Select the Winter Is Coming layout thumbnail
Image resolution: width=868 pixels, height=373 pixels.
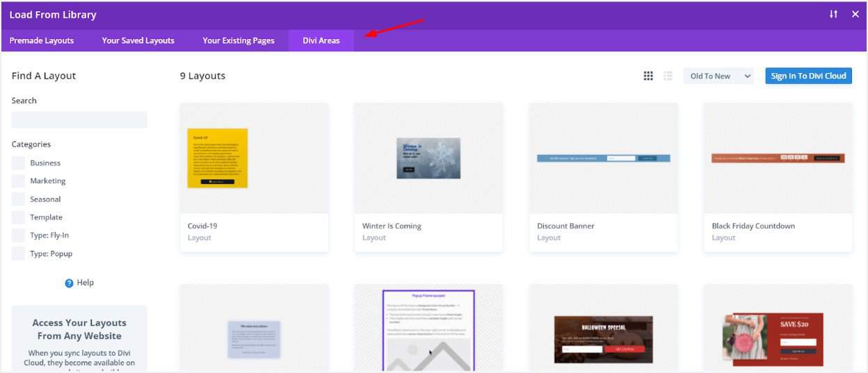click(428, 158)
